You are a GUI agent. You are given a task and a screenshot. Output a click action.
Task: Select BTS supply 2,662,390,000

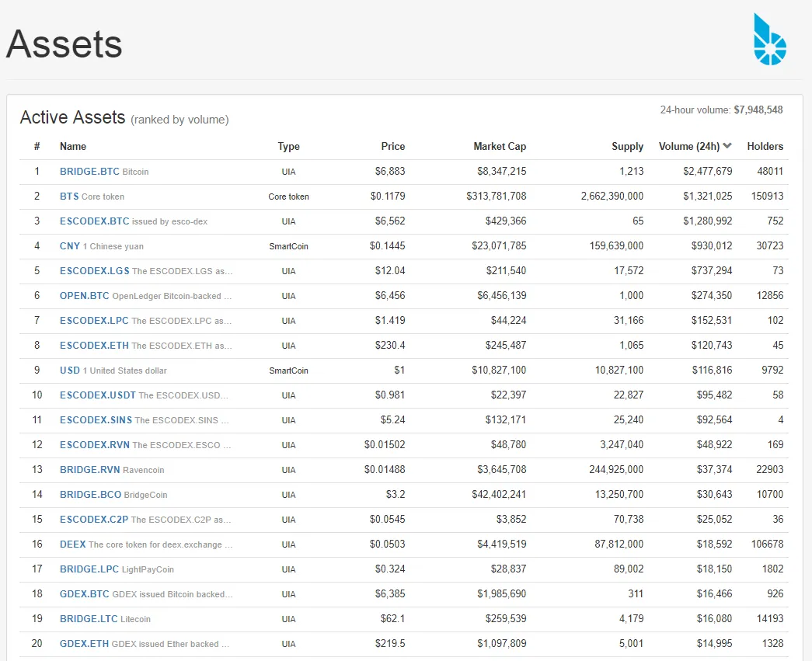[x=612, y=197]
